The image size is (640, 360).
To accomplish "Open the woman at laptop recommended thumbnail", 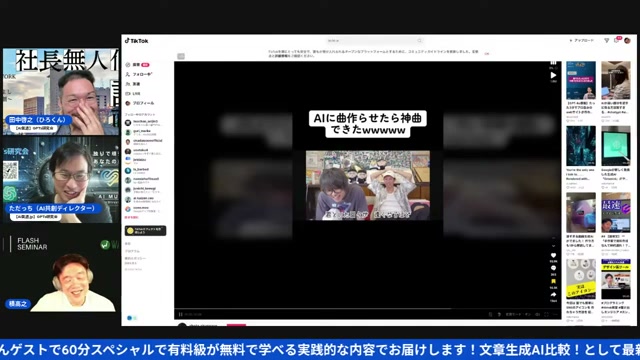I will click(x=616, y=80).
